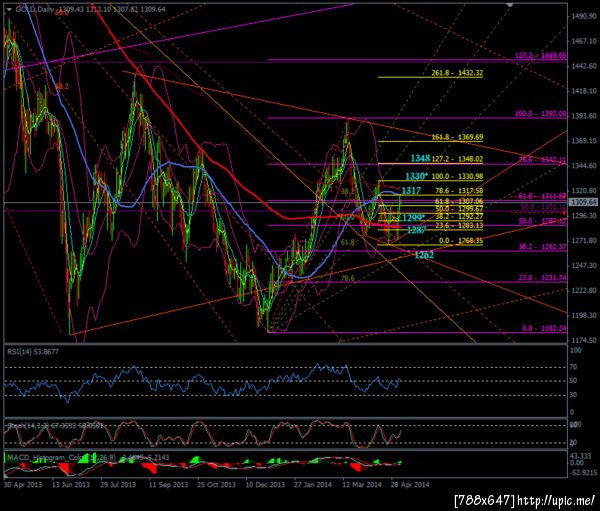Viewport: 600px width, 511px height.
Task: Click the 1174.50 price axis value
Action: (584, 340)
